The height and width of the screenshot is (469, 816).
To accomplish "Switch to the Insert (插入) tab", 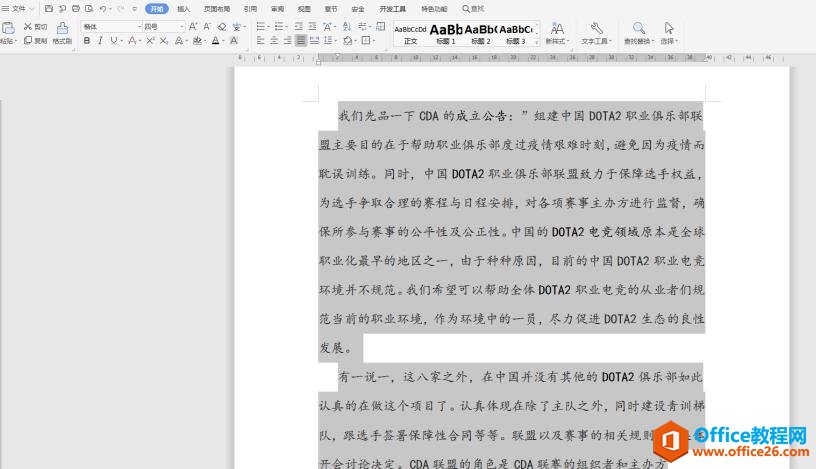I will coord(184,9).
